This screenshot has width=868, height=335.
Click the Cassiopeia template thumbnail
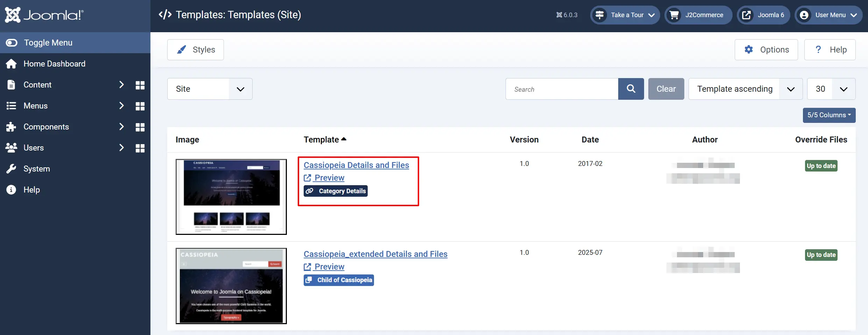click(231, 197)
